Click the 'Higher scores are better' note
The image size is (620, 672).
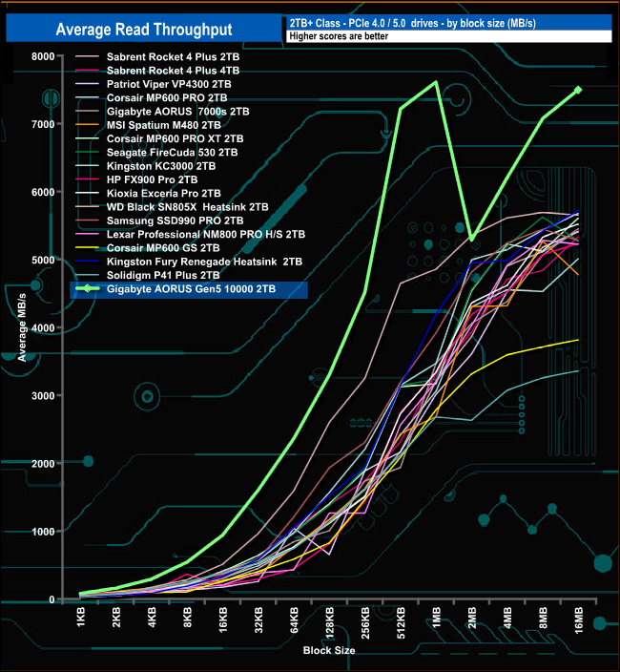pos(339,36)
